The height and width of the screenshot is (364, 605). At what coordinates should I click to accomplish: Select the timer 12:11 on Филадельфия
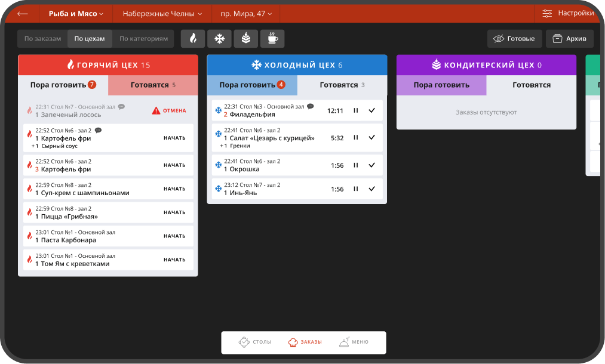(335, 110)
